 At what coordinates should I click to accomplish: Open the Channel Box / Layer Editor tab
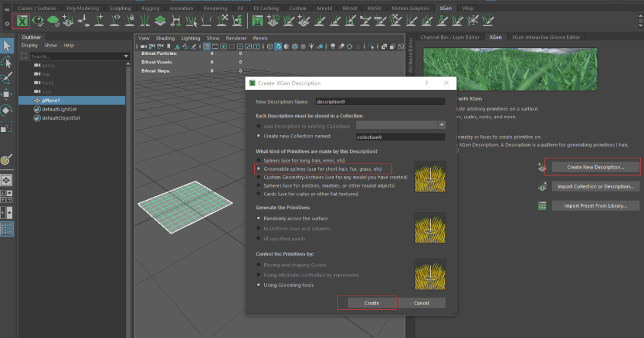point(450,37)
